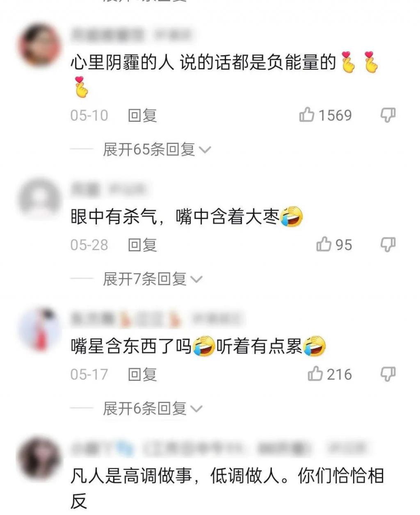Select the 凡人是高调做事 comment text
The width and height of the screenshot is (420, 515).
(x=227, y=489)
